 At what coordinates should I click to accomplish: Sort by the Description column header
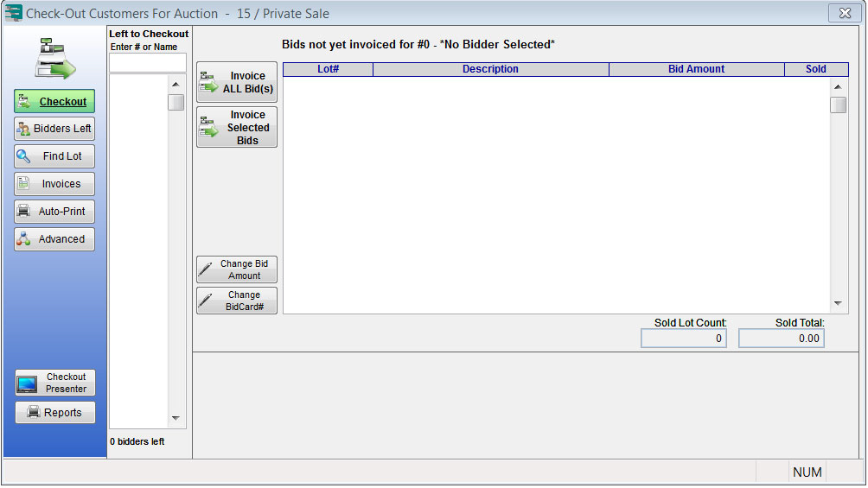click(x=490, y=69)
